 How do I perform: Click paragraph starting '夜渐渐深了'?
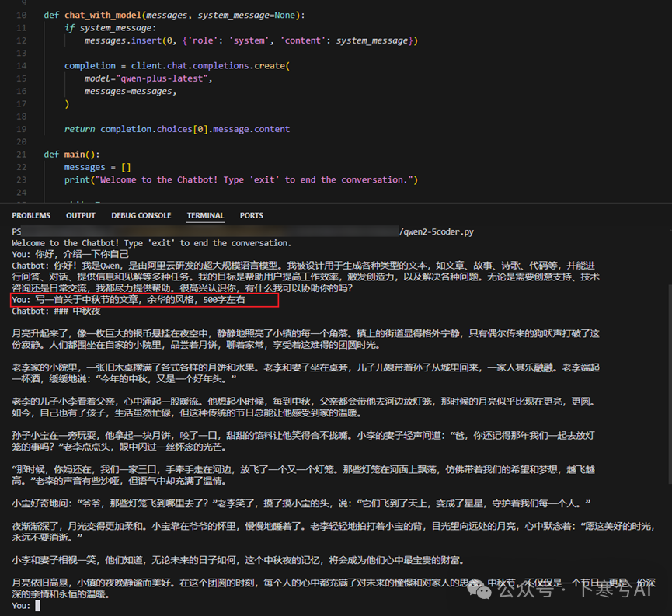click(x=333, y=531)
